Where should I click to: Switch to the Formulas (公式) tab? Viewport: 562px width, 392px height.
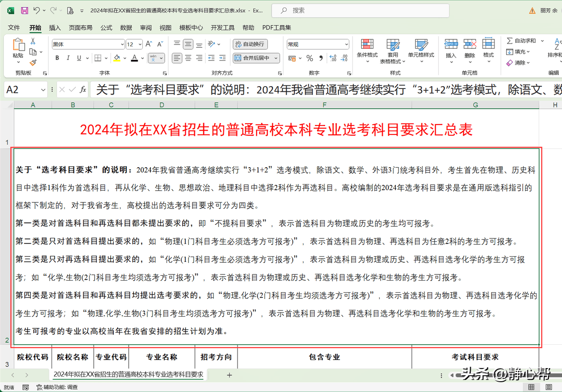pos(106,28)
